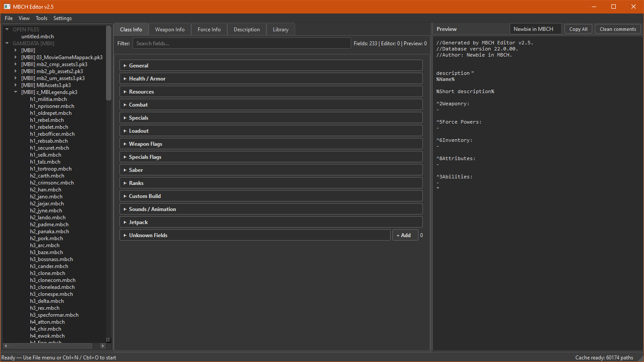Open the Description tab
644x362 pixels.
point(247,30)
